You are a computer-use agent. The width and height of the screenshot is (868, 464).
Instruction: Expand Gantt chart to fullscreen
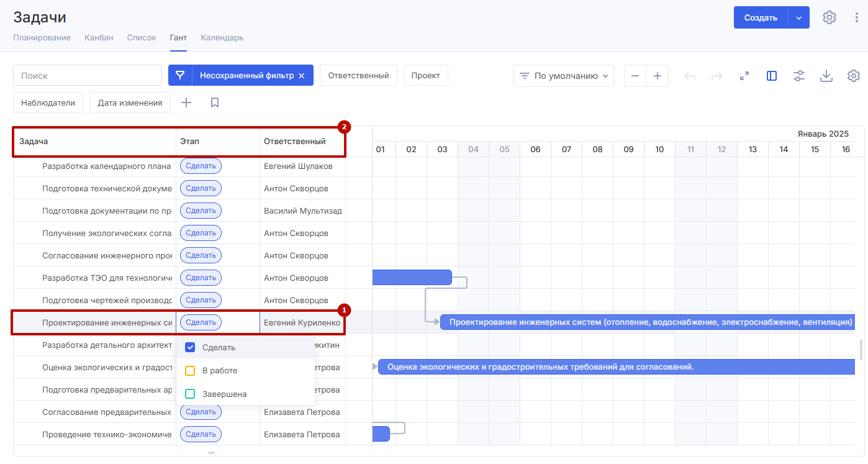744,76
